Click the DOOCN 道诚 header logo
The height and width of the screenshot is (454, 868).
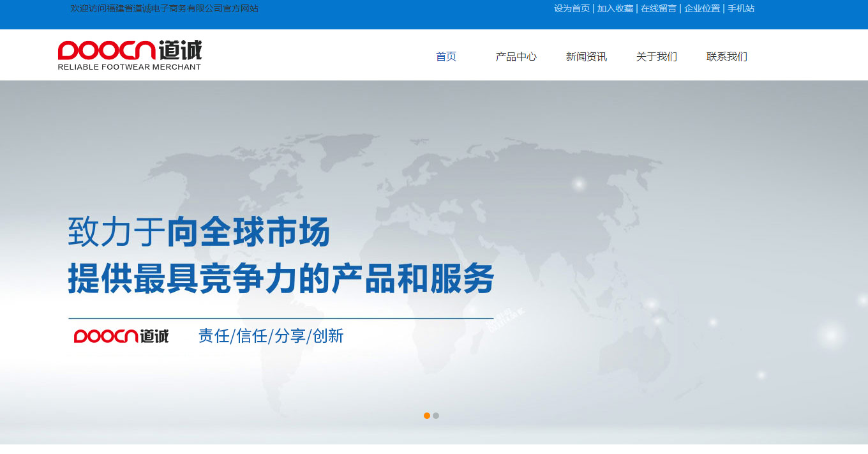(130, 56)
